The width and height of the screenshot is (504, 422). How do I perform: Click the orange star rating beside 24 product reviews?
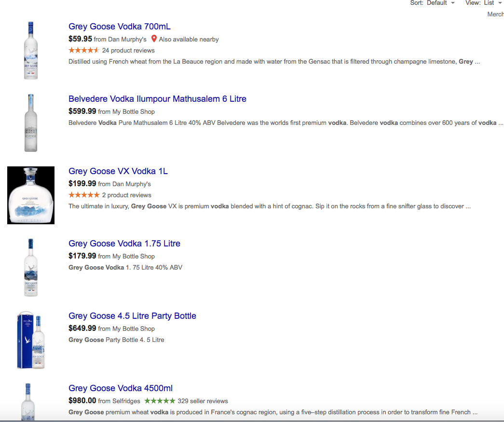84,50
